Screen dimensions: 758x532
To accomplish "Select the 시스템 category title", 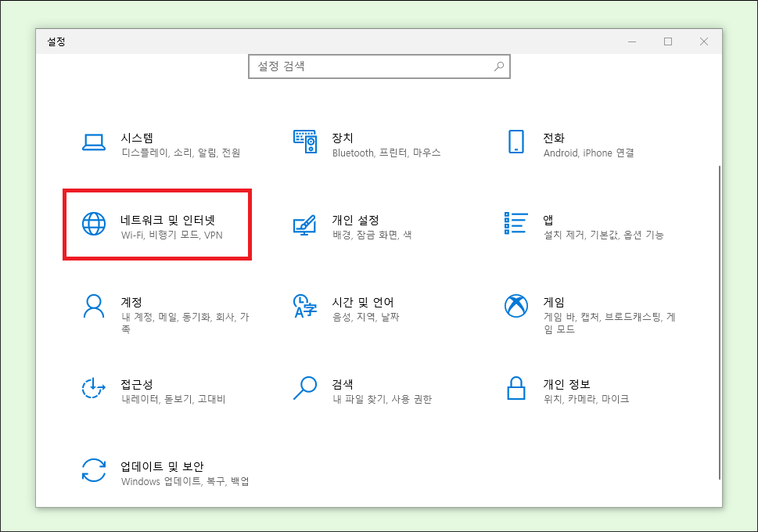I will tap(138, 138).
